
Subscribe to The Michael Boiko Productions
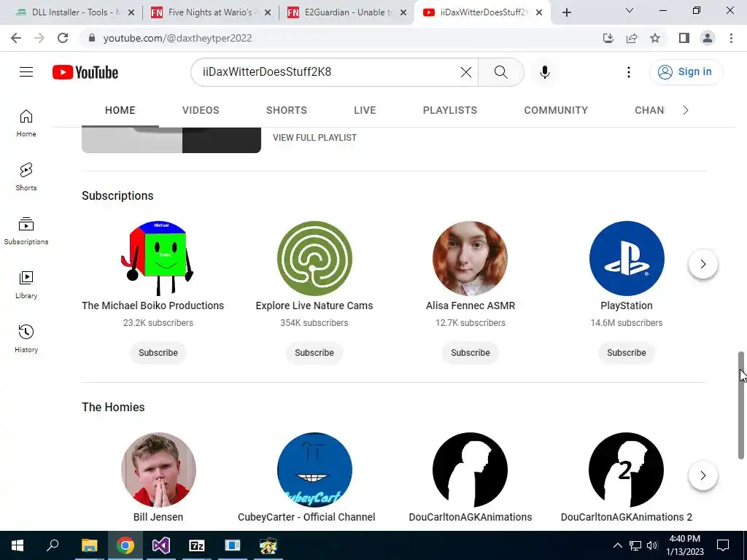pyautogui.click(x=158, y=353)
